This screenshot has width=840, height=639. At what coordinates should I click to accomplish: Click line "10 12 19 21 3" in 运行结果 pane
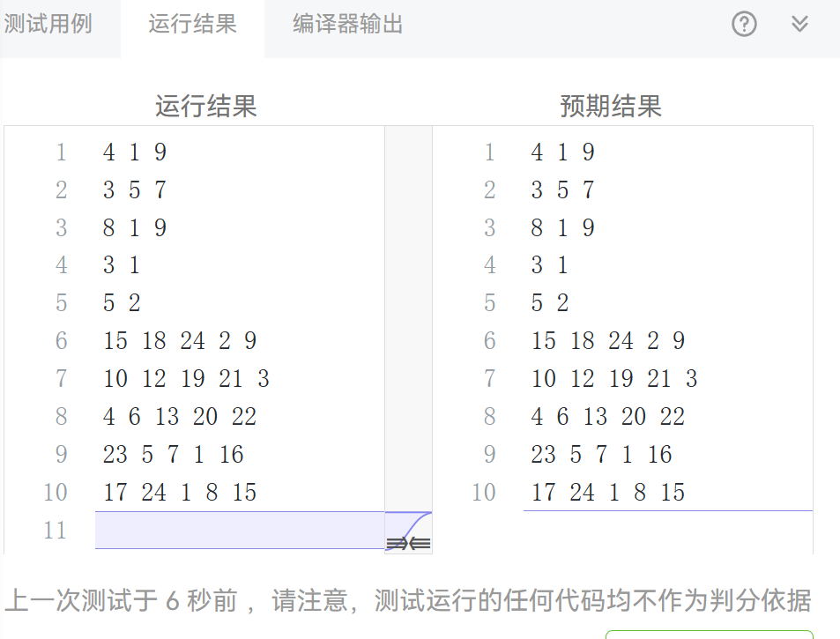tap(186, 379)
